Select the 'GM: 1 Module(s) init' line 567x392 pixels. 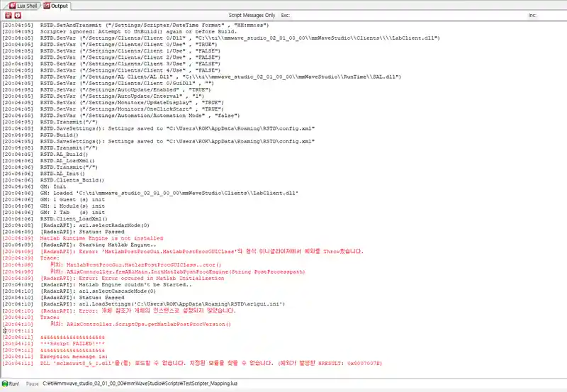(54, 206)
